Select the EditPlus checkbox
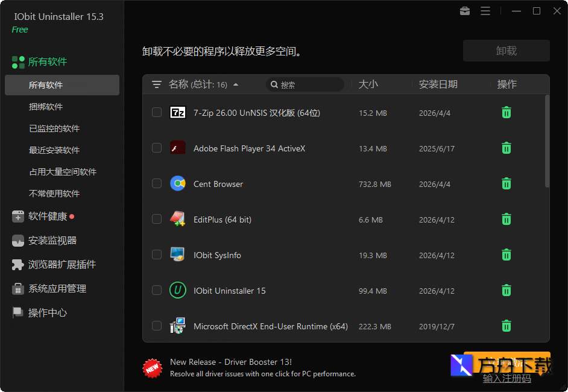Screen dimensions: 568x392 pos(157,219)
